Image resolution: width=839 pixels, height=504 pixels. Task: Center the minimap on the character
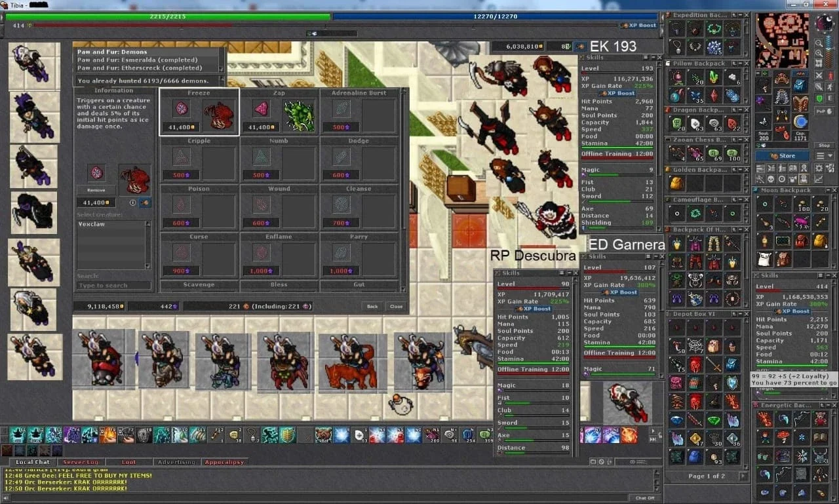(x=819, y=63)
